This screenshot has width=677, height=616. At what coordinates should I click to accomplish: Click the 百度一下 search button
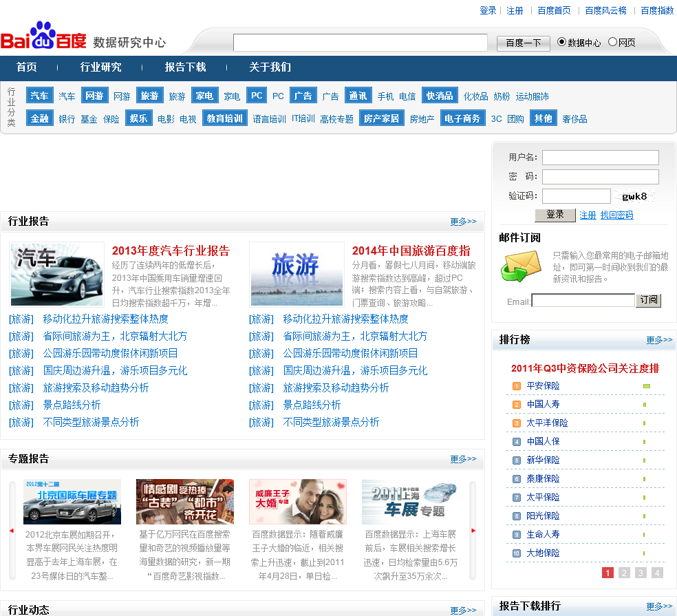point(524,43)
